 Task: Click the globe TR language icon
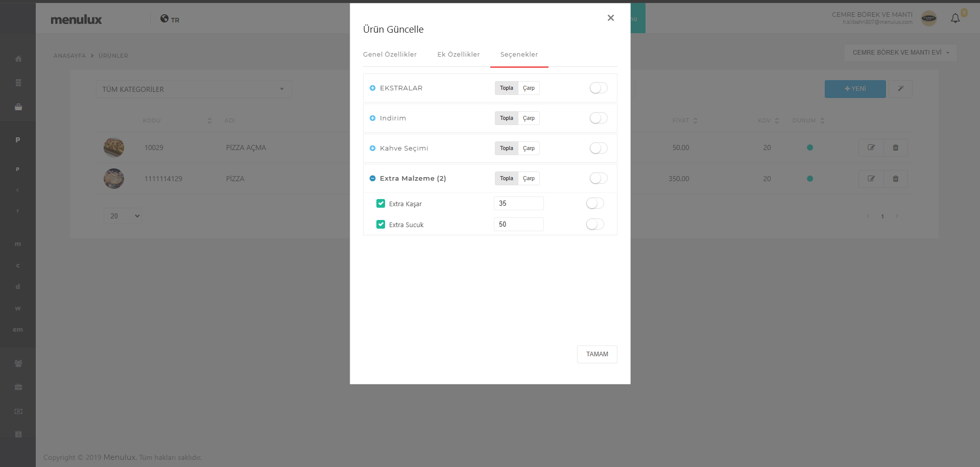point(170,19)
